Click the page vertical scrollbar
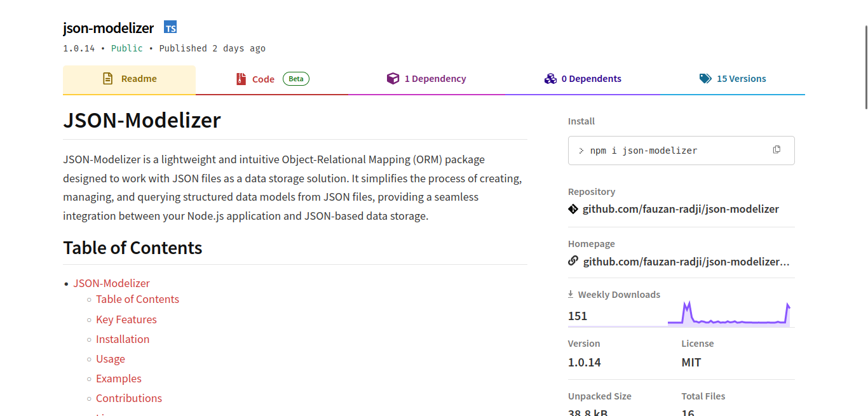 coord(865,67)
